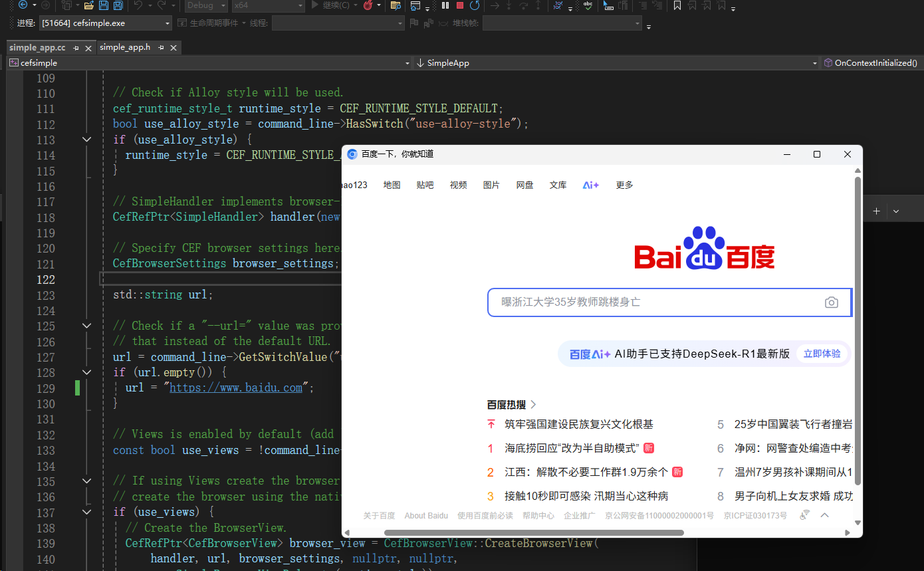
Task: Switch to simple_app.cc tab
Action: click(37, 47)
